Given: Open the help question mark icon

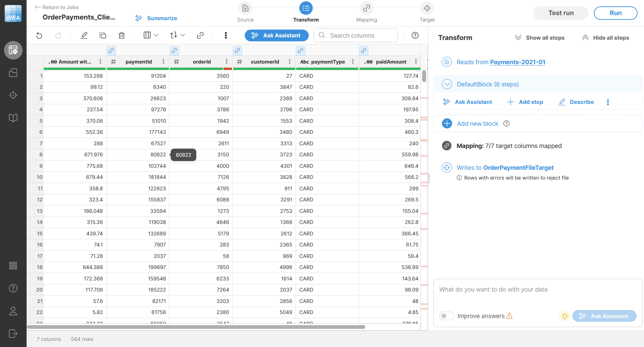Looking at the screenshot, I should point(13,288).
